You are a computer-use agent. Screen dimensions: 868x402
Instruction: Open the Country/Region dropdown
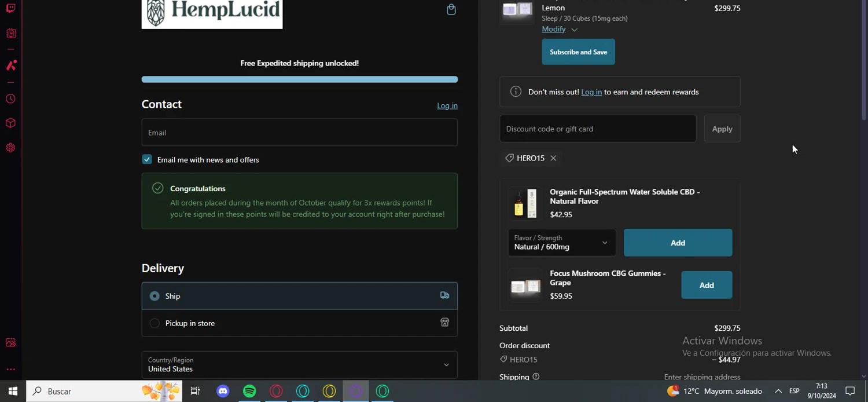pos(300,365)
